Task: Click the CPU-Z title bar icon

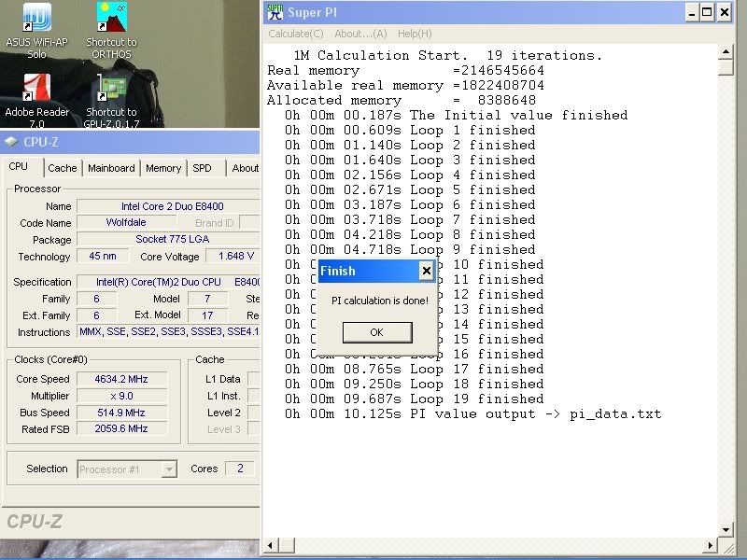Action: [x=11, y=142]
